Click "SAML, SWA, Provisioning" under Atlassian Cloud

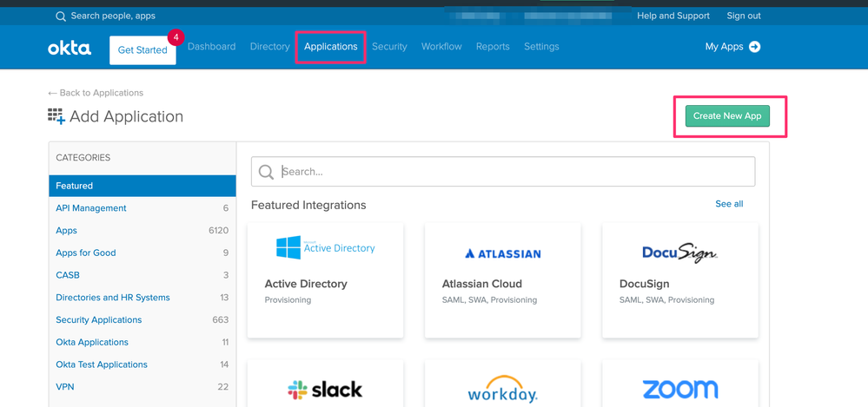click(489, 300)
